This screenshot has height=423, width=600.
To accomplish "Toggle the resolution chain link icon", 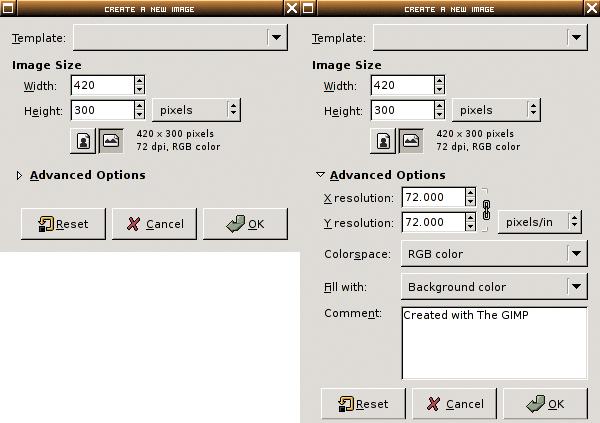I will pyautogui.click(x=486, y=210).
